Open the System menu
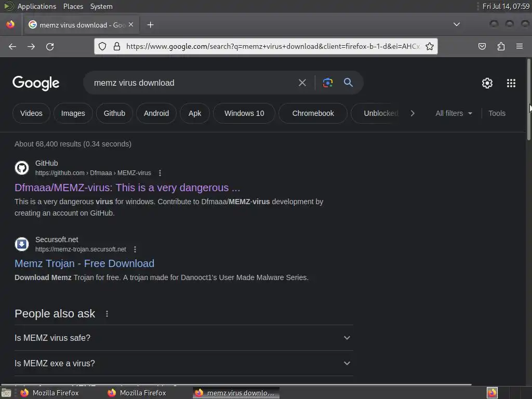Viewport: 532px width, 399px height. (101, 6)
